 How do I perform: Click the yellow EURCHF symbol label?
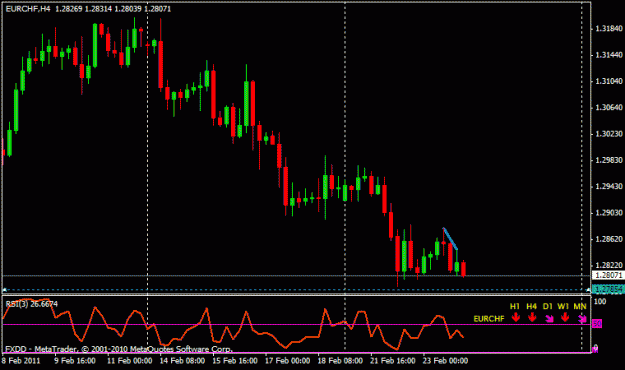click(489, 319)
